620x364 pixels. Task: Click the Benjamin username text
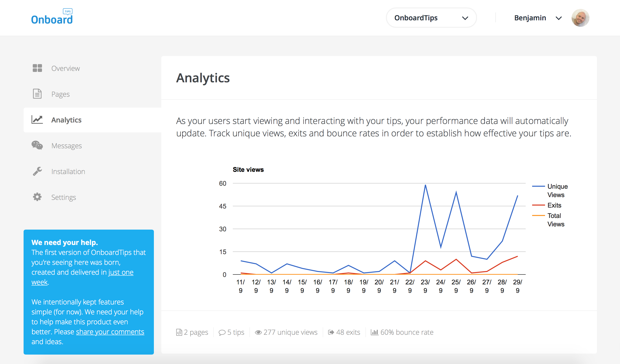530,18
